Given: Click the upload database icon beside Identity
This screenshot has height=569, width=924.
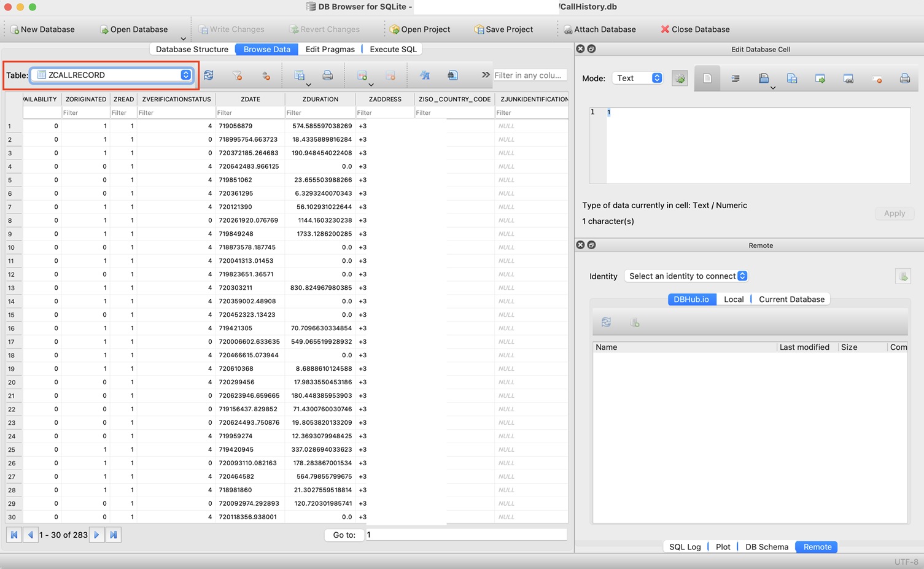Looking at the screenshot, I should click(903, 276).
